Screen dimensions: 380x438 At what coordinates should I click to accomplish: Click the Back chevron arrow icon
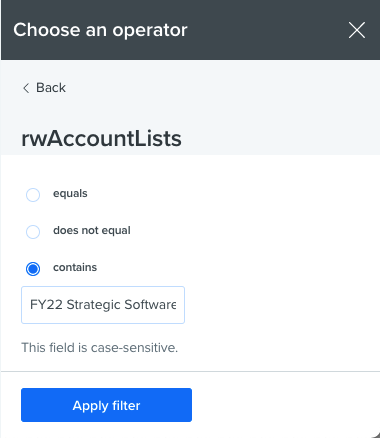point(26,88)
